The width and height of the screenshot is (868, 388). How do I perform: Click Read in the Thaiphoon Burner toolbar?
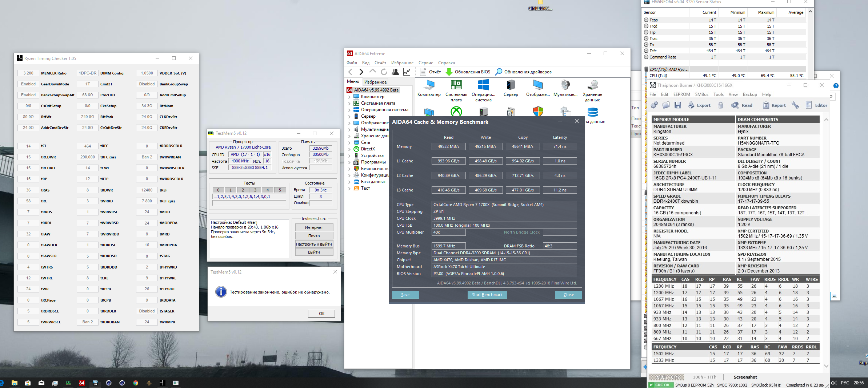(x=742, y=105)
